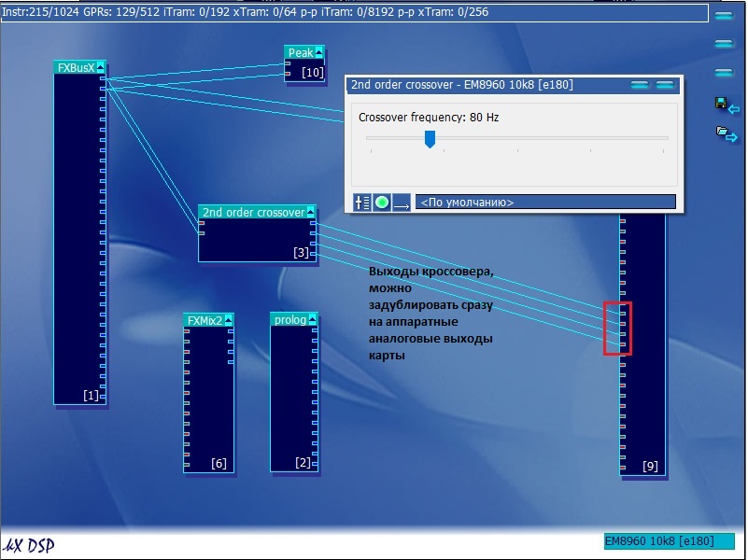Click the right-arrow button beside the green indicator
The width and height of the screenshot is (748, 560).
click(402, 203)
